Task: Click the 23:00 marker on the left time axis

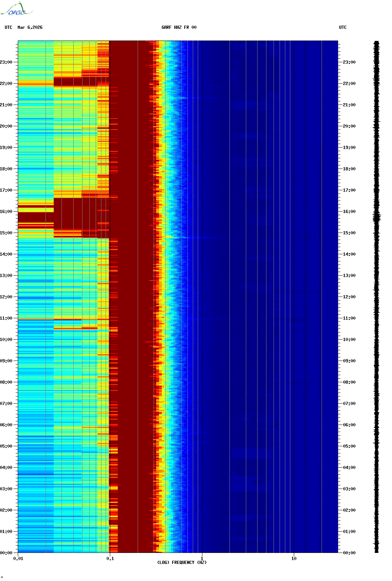Action: pos(6,62)
